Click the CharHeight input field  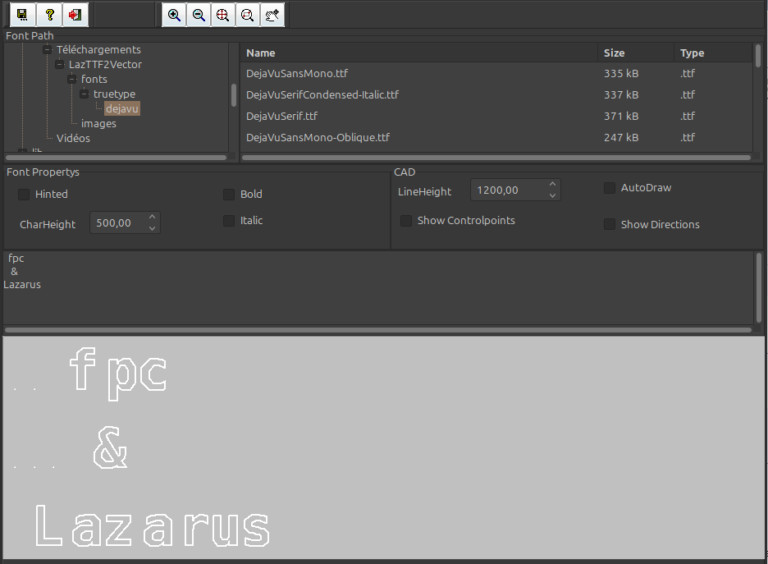point(116,224)
